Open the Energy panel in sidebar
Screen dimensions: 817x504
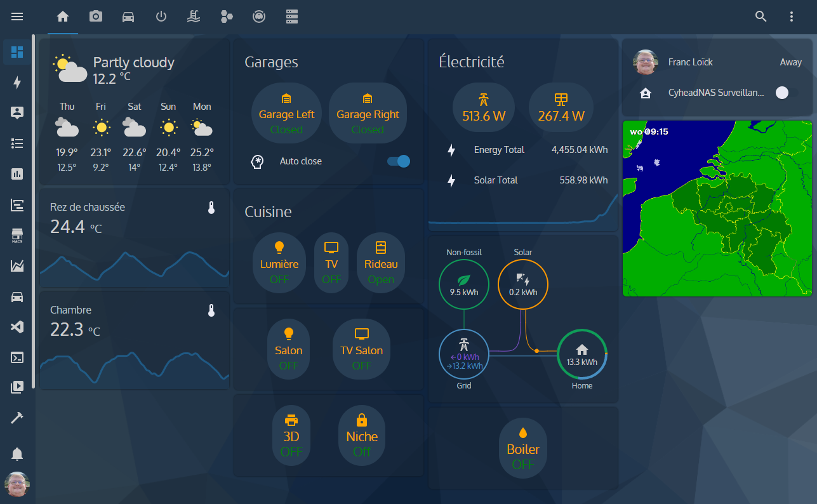[x=17, y=83]
